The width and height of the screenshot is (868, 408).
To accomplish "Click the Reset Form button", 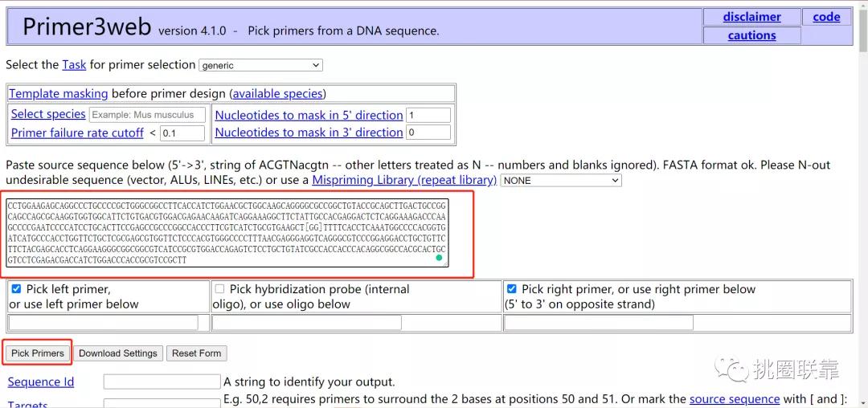I will coord(197,353).
